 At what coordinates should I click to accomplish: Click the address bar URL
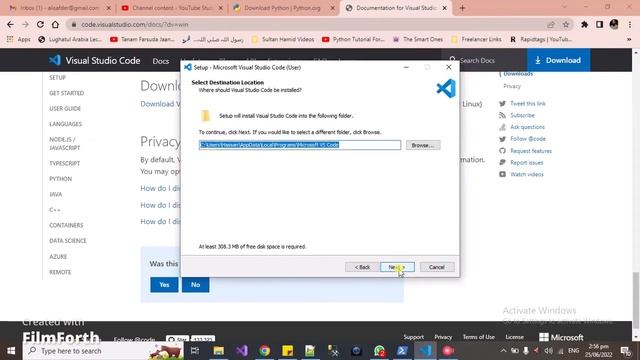point(135,24)
